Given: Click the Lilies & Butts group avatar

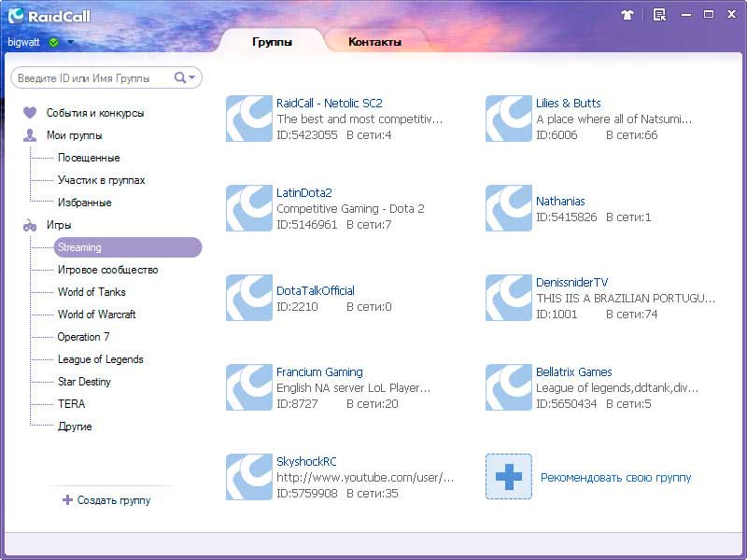Looking at the screenshot, I should [508, 119].
